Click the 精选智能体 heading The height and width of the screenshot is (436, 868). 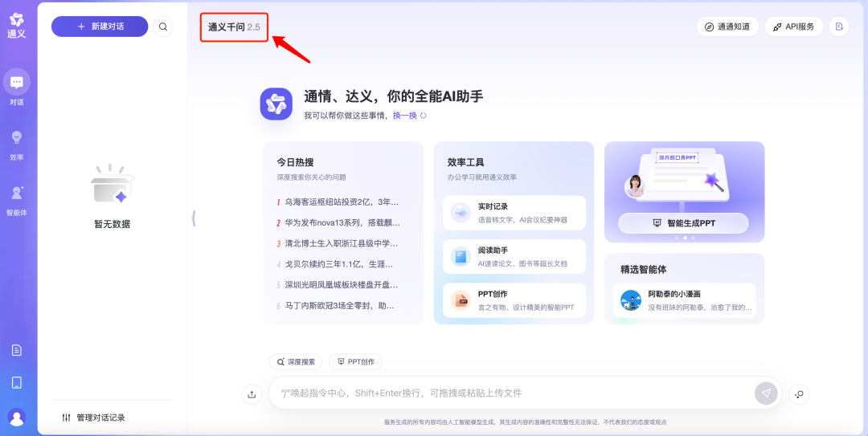click(x=643, y=270)
